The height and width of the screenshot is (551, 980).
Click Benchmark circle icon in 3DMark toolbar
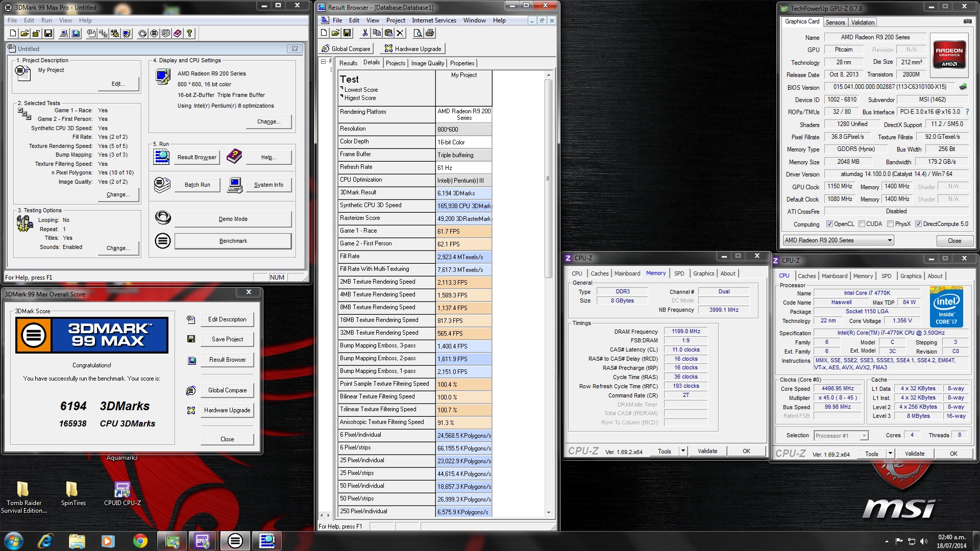(154, 33)
